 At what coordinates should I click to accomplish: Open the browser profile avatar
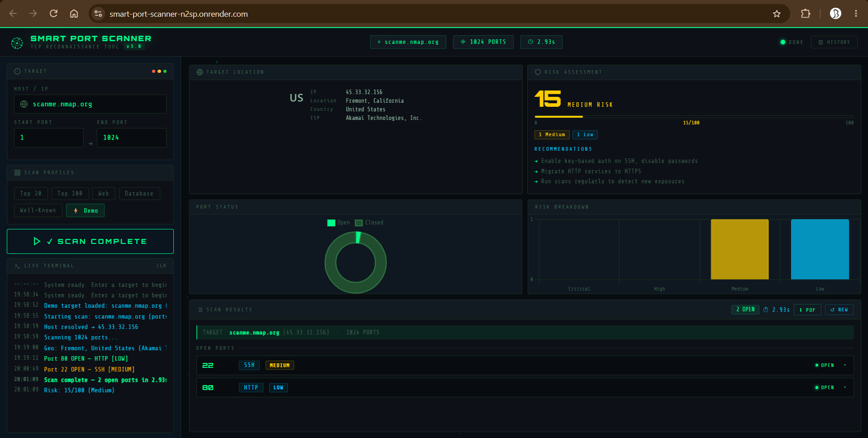click(x=835, y=14)
